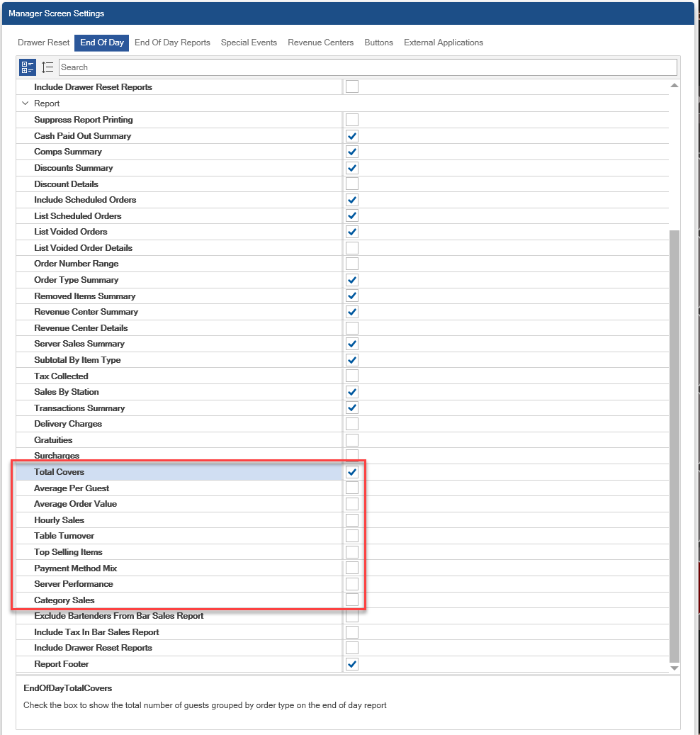The image size is (700, 735).
Task: Select the Category Sales row label
Action: pyautogui.click(x=64, y=600)
